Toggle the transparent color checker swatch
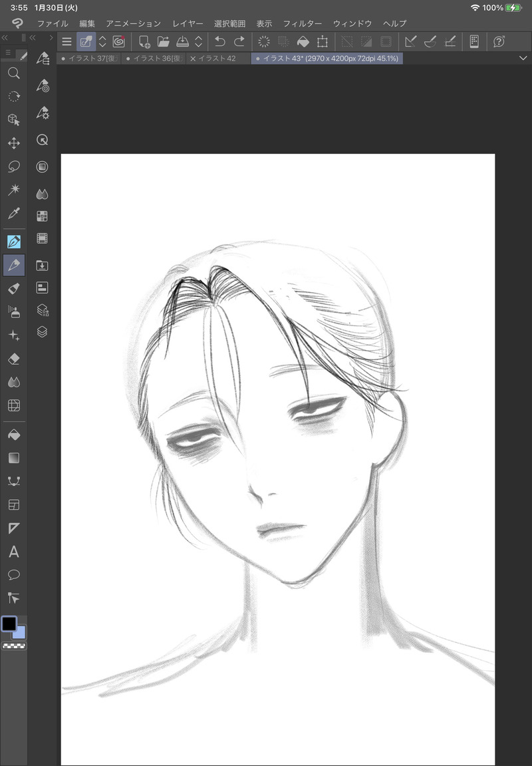The height and width of the screenshot is (766, 532). (14, 646)
